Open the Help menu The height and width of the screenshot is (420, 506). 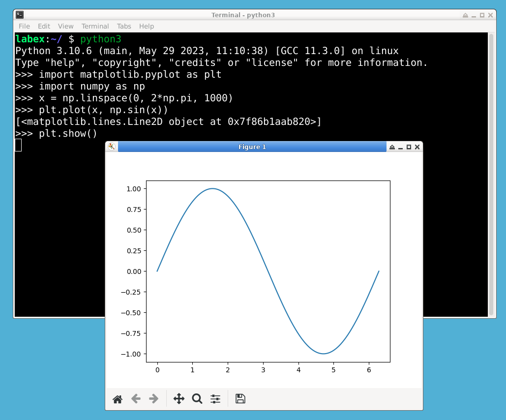coord(146,26)
